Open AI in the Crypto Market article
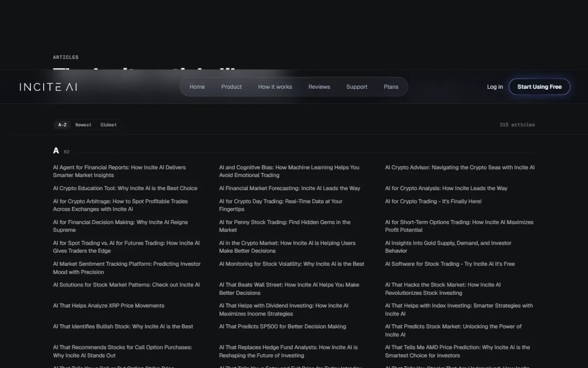The image size is (588, 368). [x=287, y=247]
